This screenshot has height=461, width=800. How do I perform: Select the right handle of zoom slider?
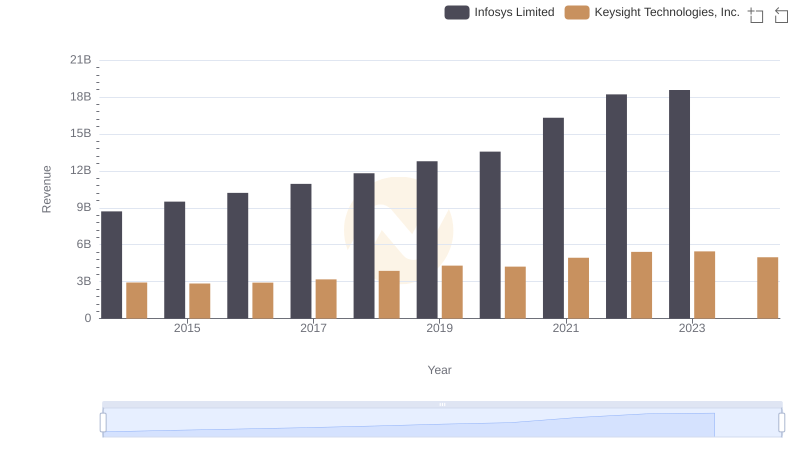(x=782, y=423)
